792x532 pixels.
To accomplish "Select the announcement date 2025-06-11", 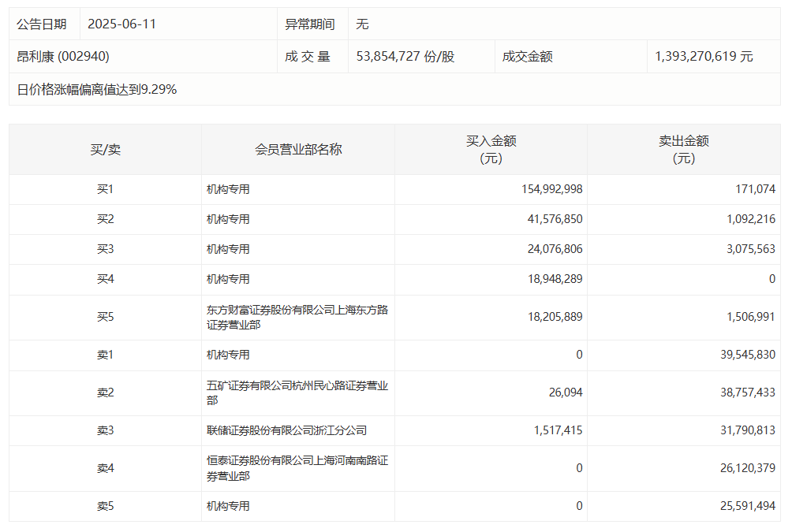I will click(121, 24).
